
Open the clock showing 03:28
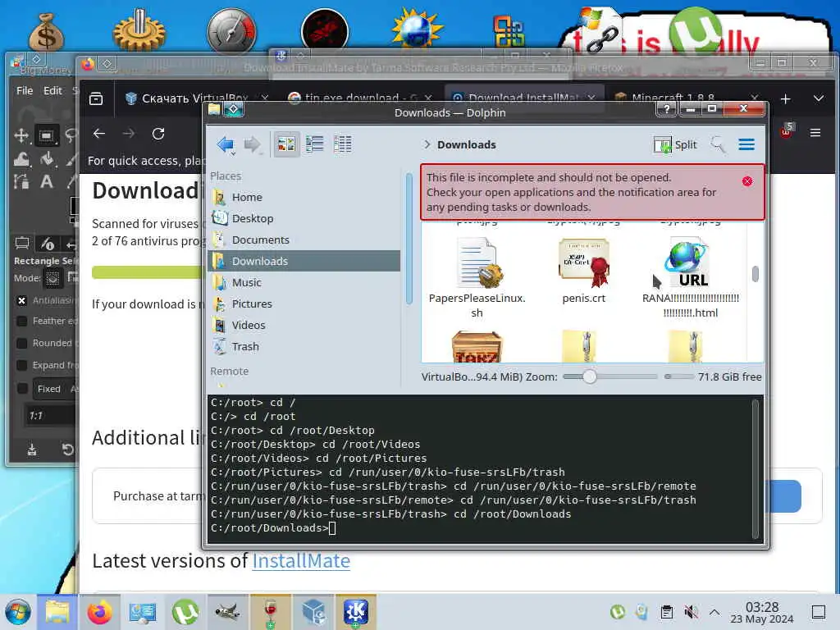click(762, 613)
